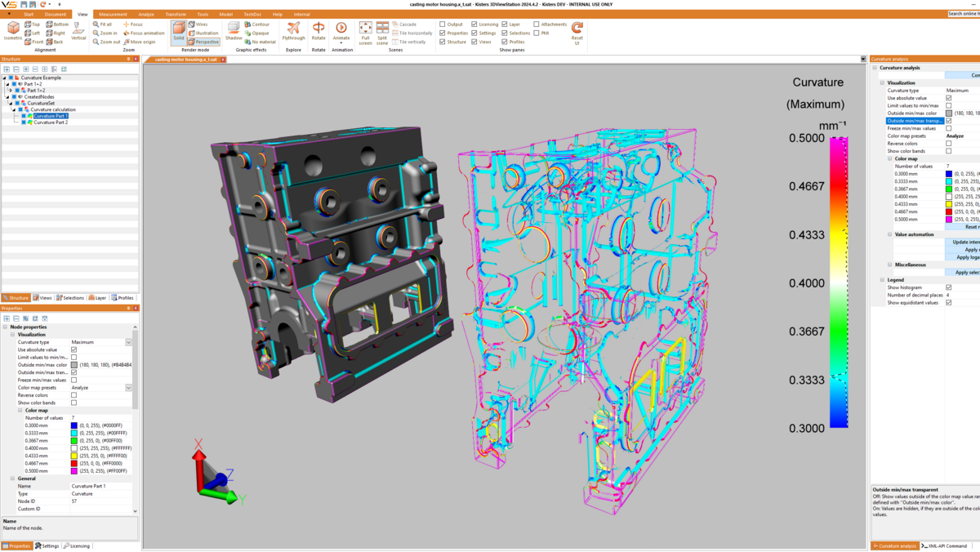Align view to Front
Screen dimensions: 980x552
pyautogui.click(x=33, y=42)
